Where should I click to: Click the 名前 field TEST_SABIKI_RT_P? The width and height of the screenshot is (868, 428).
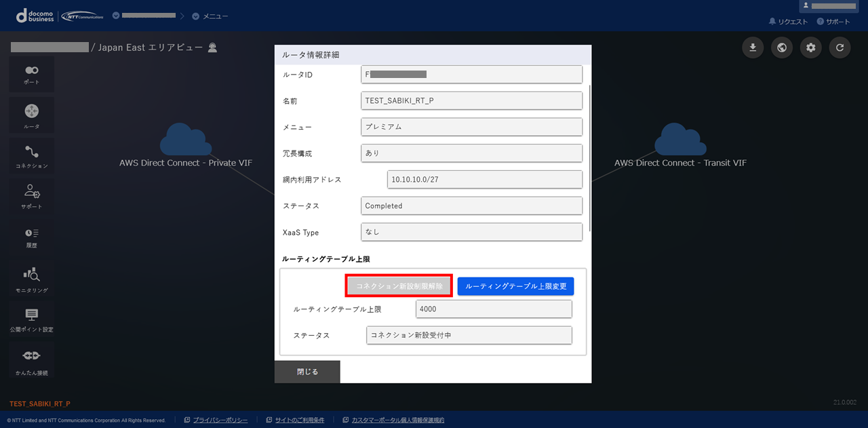(x=471, y=100)
